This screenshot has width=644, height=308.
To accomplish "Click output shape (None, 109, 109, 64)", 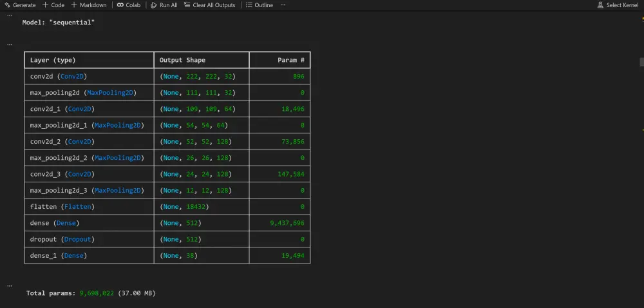I will (198, 109).
